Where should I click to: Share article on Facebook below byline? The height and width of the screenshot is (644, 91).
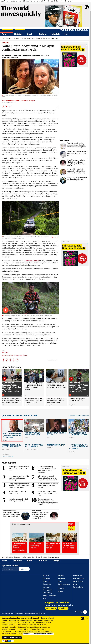coord(3,106)
